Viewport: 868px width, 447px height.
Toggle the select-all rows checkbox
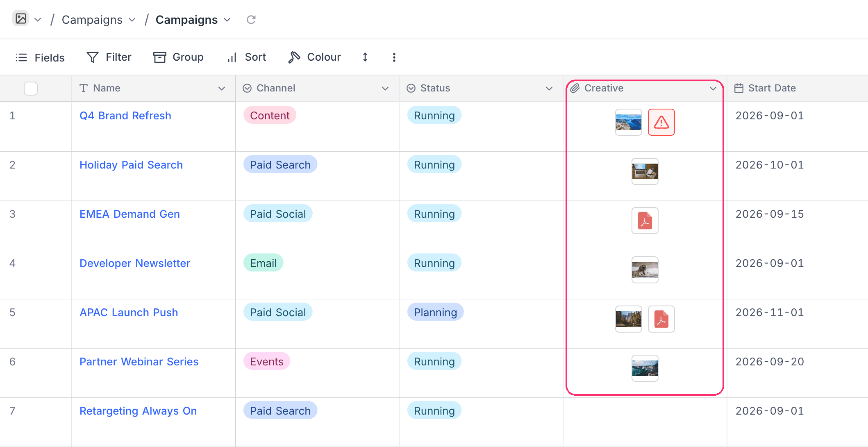31,88
